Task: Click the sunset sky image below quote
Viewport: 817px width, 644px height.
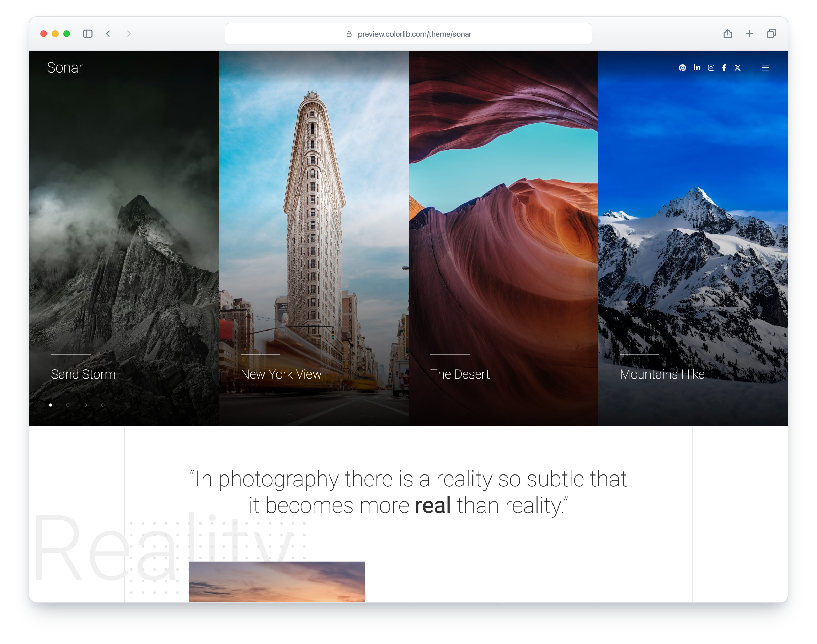Action: [277, 582]
